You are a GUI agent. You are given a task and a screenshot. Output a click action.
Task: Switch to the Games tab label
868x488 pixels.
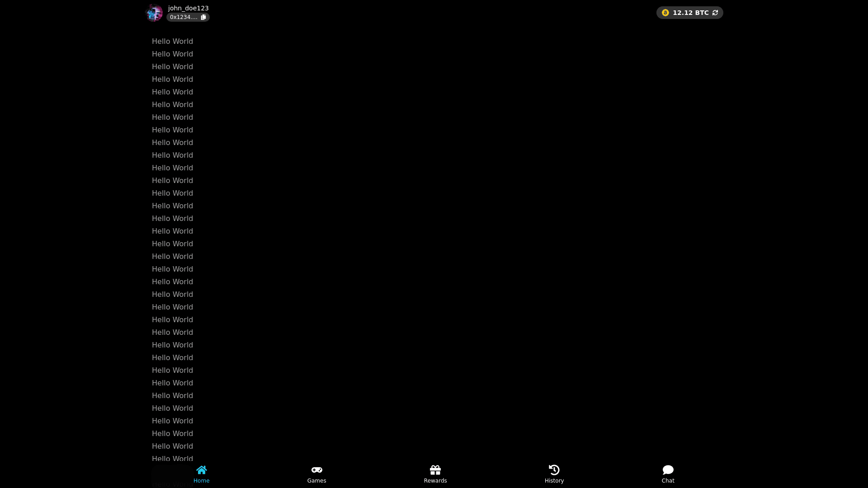pos(317,481)
